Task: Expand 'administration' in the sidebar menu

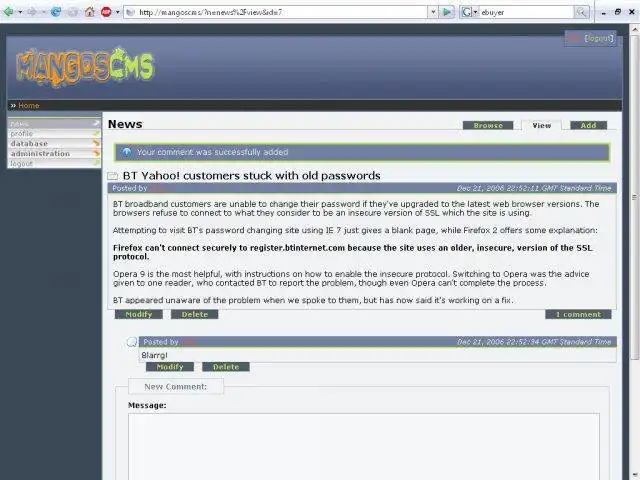Action: (54, 153)
